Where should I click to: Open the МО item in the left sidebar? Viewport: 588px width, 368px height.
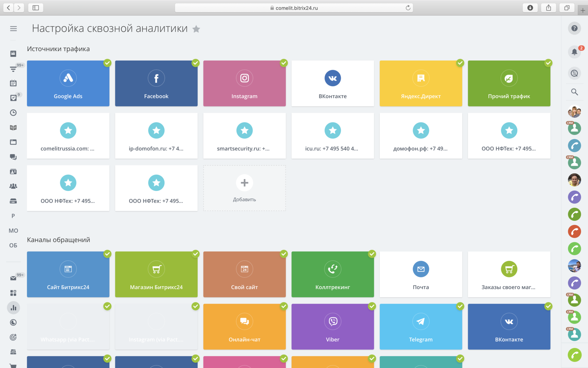[13, 231]
